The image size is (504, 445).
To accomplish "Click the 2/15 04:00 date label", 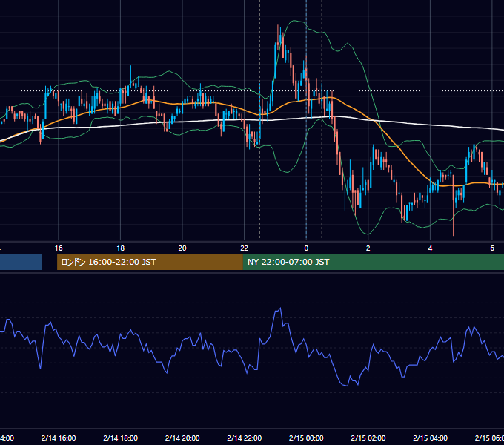I will point(430,438).
